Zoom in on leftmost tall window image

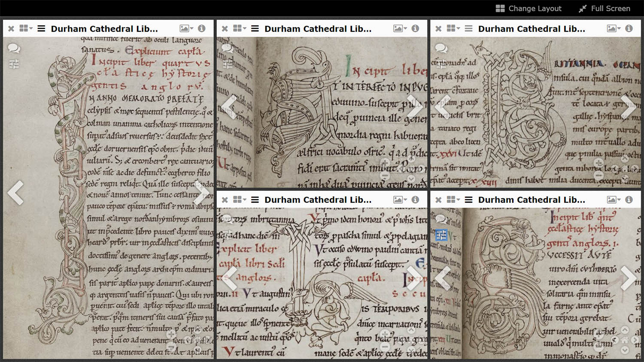pyautogui.click(x=171, y=334)
